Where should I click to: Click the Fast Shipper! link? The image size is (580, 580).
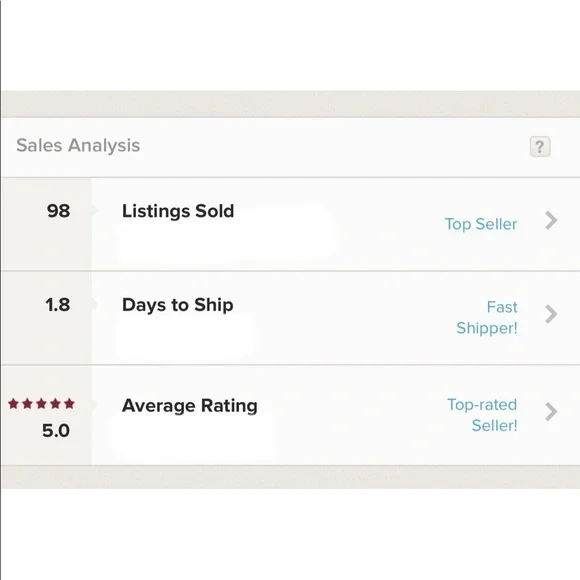(487, 318)
